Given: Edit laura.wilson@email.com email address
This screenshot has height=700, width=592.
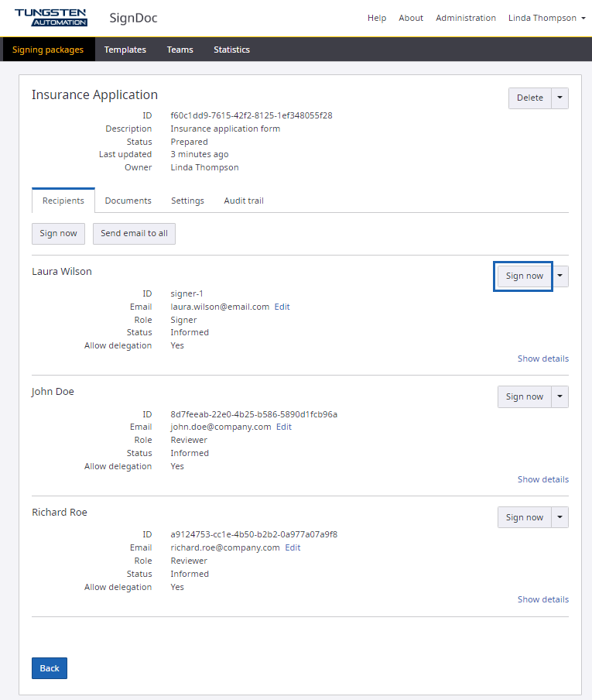Looking at the screenshot, I should click(282, 307).
